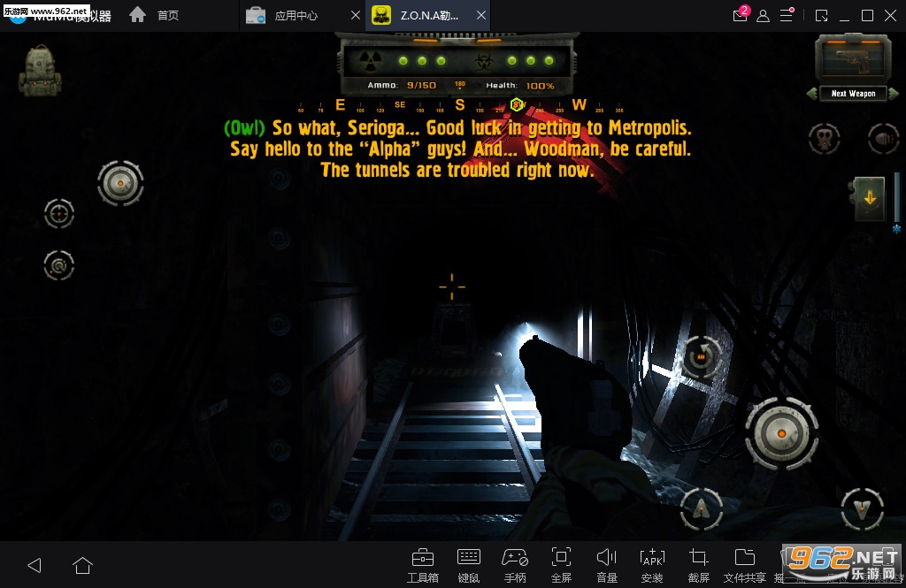This screenshot has height=588, width=906.
Task: Click the Android back button
Action: [x=35, y=565]
